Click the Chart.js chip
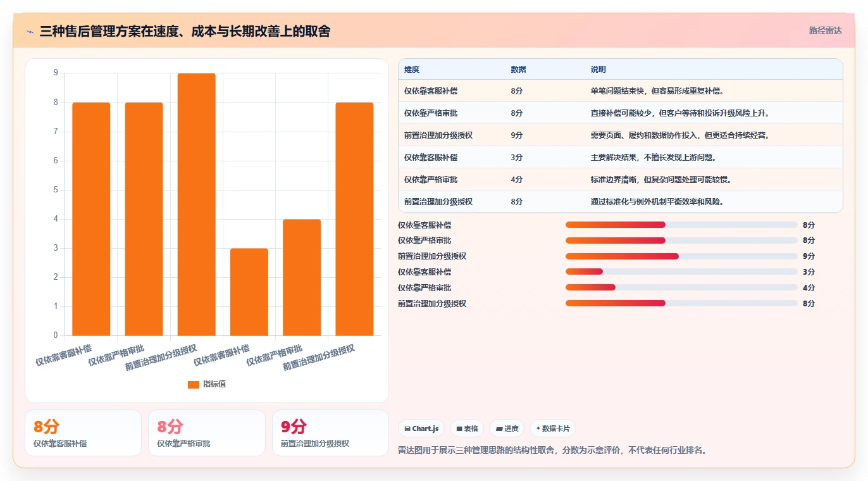This screenshot has height=481, width=868. click(x=421, y=428)
